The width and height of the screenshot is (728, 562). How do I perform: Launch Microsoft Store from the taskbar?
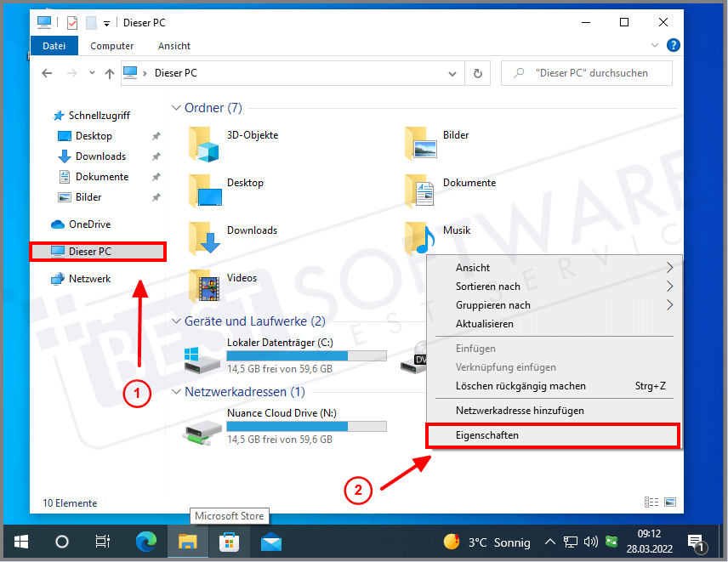(230, 542)
